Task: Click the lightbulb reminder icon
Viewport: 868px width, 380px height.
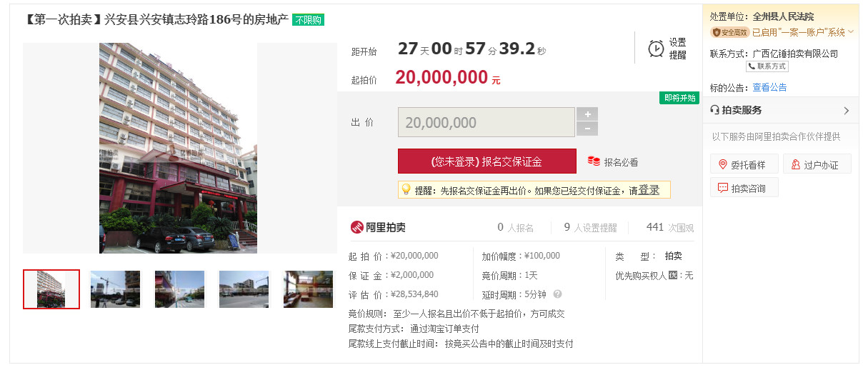Action: pos(406,190)
